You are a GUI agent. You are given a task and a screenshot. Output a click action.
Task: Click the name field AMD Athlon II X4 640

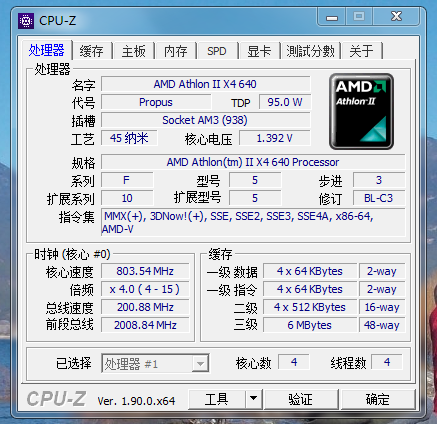[205, 84]
